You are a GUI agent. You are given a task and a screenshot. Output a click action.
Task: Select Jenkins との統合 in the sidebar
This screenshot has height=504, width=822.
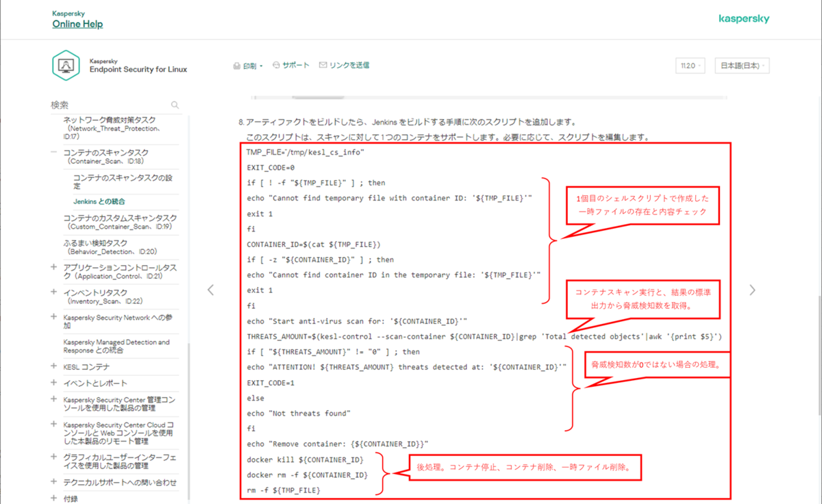point(99,201)
